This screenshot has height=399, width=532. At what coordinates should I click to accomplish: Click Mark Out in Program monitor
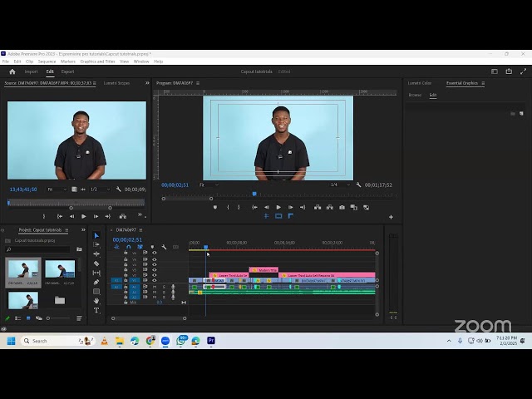tap(239, 207)
